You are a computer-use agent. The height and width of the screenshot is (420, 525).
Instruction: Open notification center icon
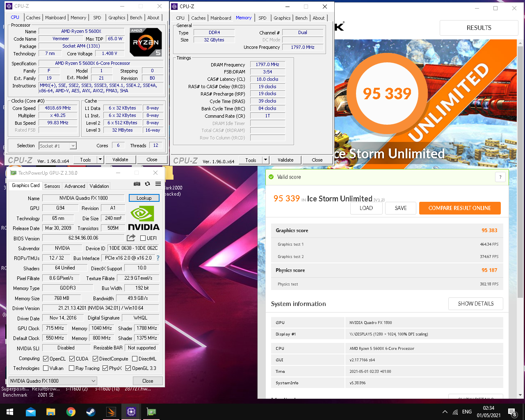click(512, 412)
